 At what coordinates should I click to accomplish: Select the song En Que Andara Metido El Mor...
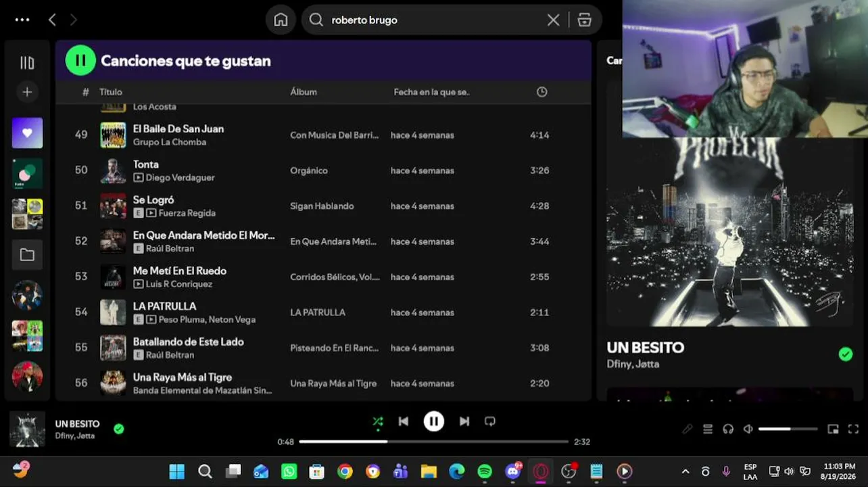[204, 235]
